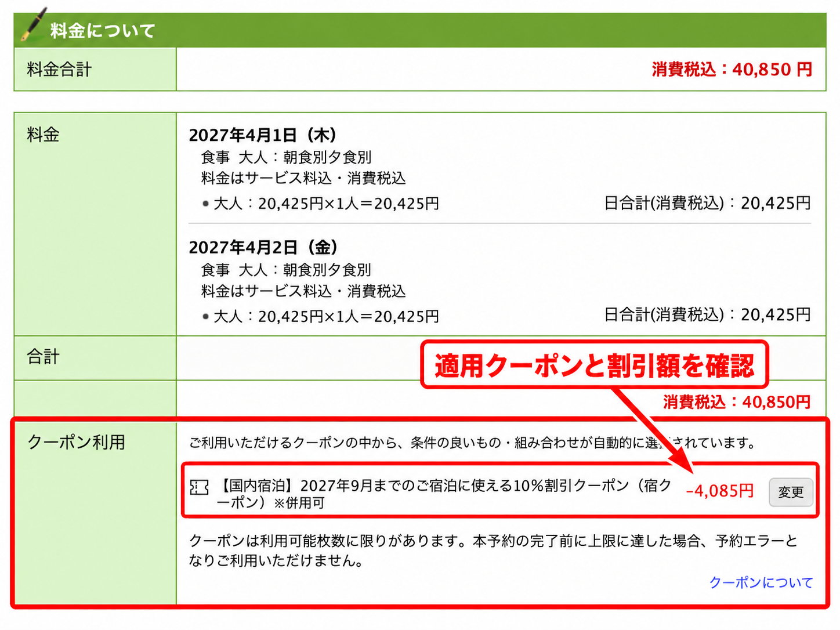Click 食事 大人：朝食別夕食別 under April 2

286,270
